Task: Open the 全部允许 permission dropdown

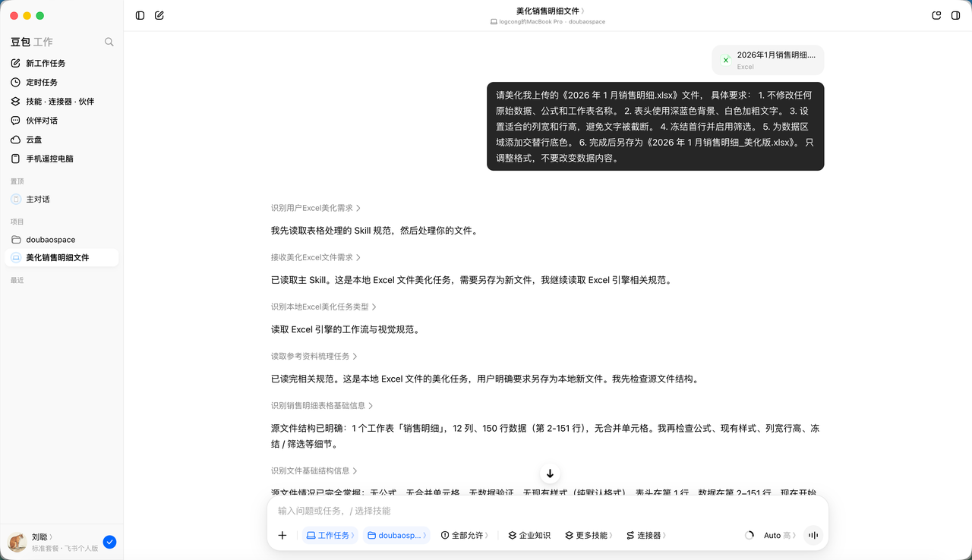Action: (465, 535)
